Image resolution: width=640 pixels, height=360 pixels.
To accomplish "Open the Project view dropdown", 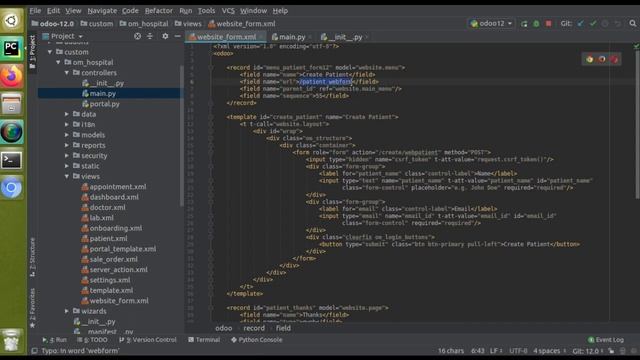I will (63, 36).
